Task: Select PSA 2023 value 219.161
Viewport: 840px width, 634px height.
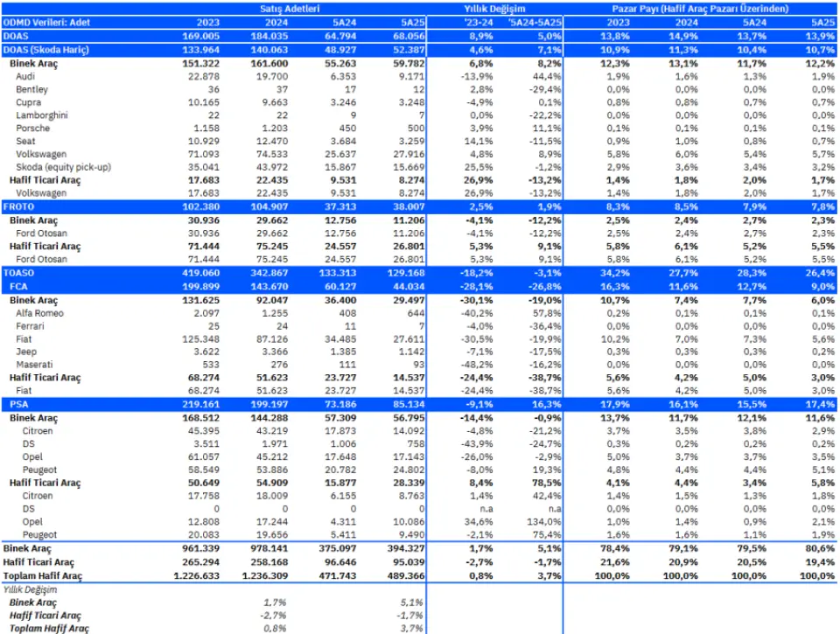Action: pyautogui.click(x=201, y=404)
